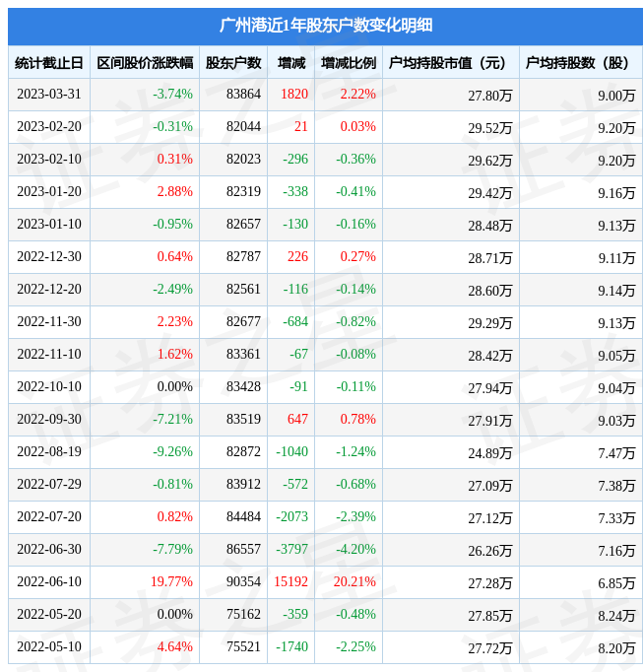Click the table title 广州港近1年股东户数变化明细

point(326,26)
